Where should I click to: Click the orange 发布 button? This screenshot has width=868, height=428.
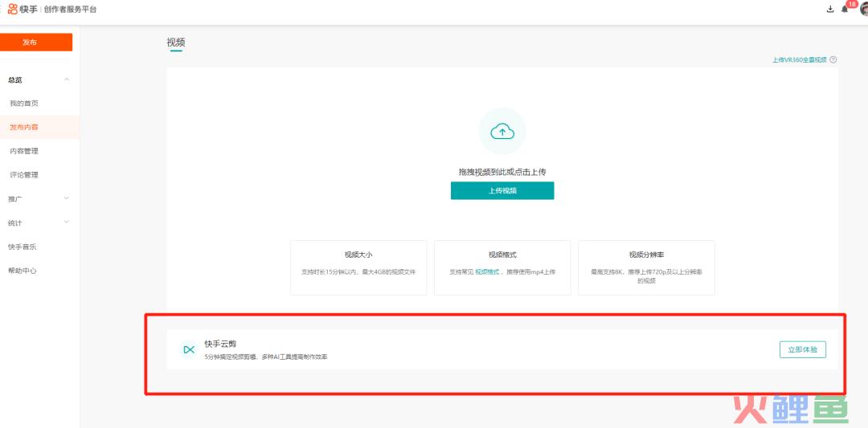point(36,42)
